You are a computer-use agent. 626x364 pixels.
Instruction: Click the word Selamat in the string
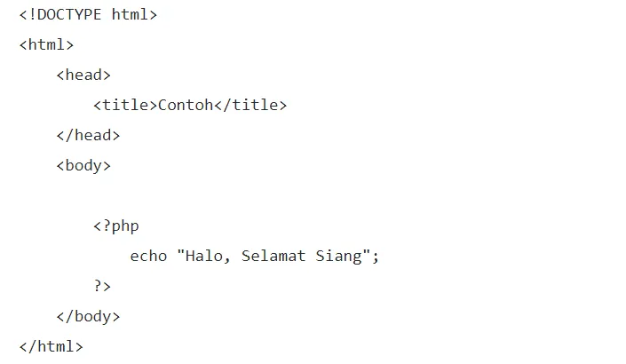(x=273, y=257)
